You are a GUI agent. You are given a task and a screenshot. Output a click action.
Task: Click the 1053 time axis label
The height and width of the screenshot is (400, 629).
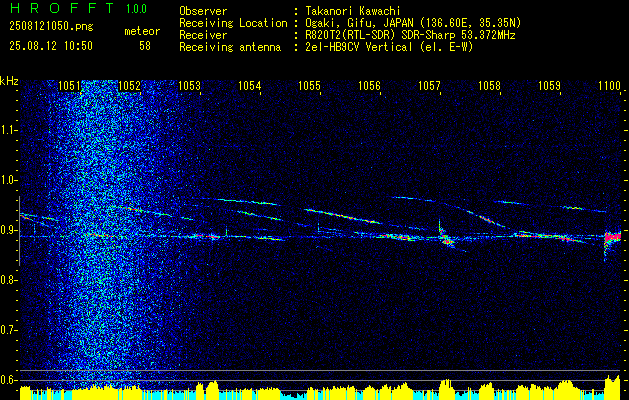[189, 85]
